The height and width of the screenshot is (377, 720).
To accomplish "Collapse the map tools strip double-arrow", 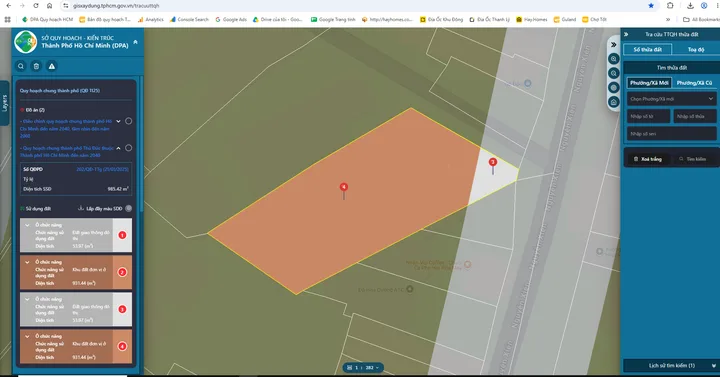I will 613,45.
